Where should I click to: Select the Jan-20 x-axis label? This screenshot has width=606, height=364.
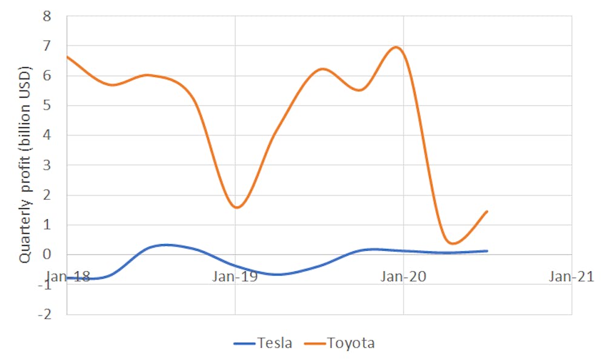pos(404,277)
